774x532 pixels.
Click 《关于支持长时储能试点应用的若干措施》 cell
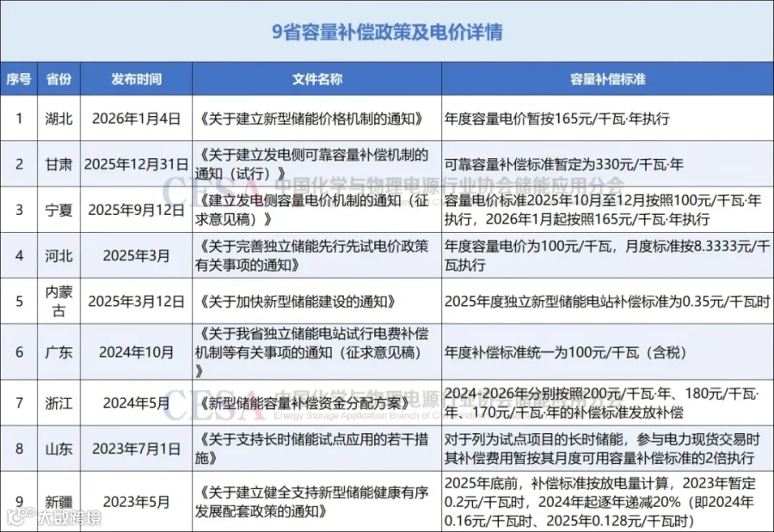click(316, 449)
